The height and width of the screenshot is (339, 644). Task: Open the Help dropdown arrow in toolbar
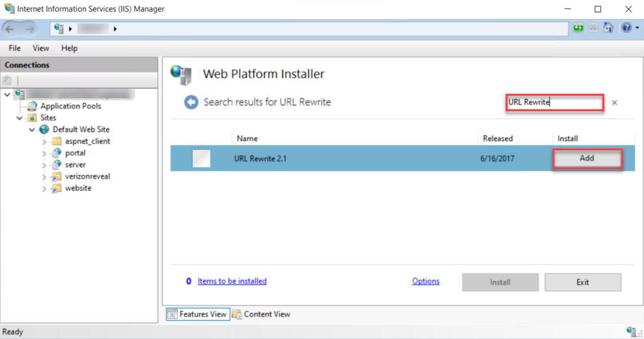636,28
